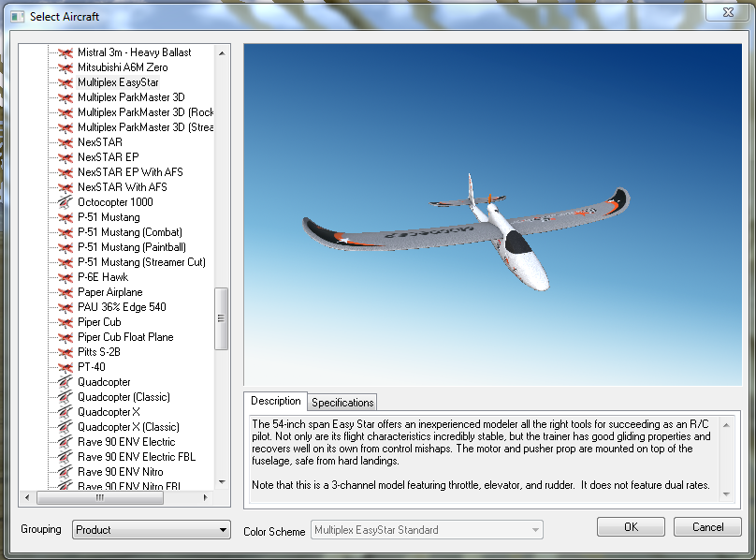
Task: Close the Select Aircraft dialog
Action: (x=728, y=12)
